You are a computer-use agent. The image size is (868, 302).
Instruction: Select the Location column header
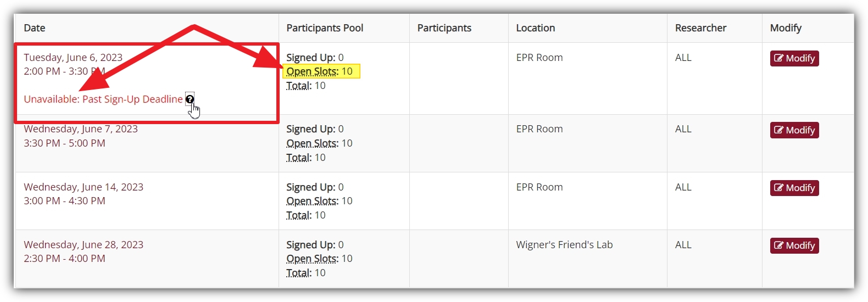(536, 28)
